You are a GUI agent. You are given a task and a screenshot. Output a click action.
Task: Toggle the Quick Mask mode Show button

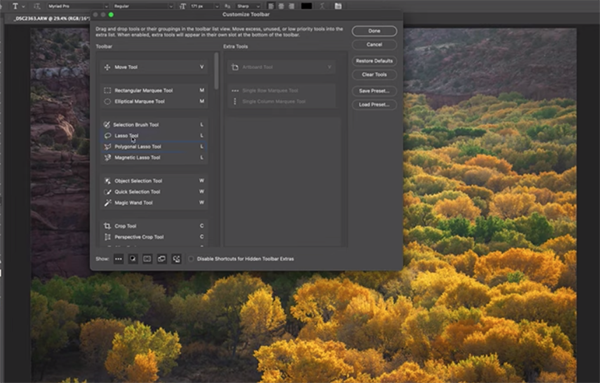click(x=147, y=259)
